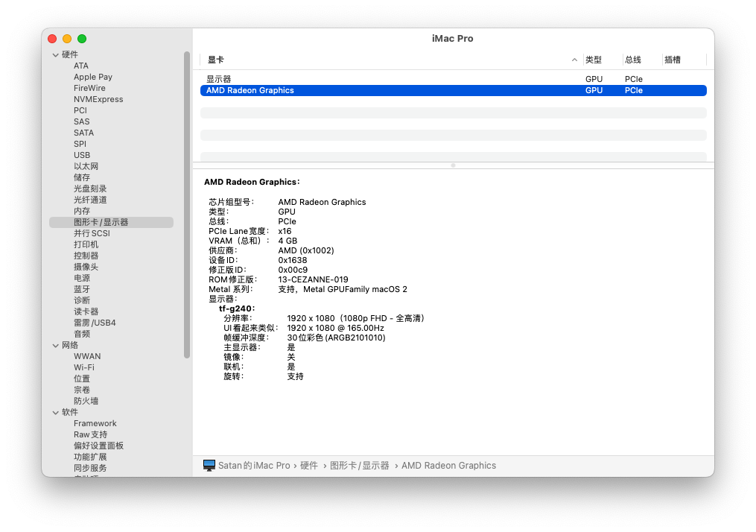
Task: Collapse the 网络 section in the sidebar
Action: pos(55,345)
